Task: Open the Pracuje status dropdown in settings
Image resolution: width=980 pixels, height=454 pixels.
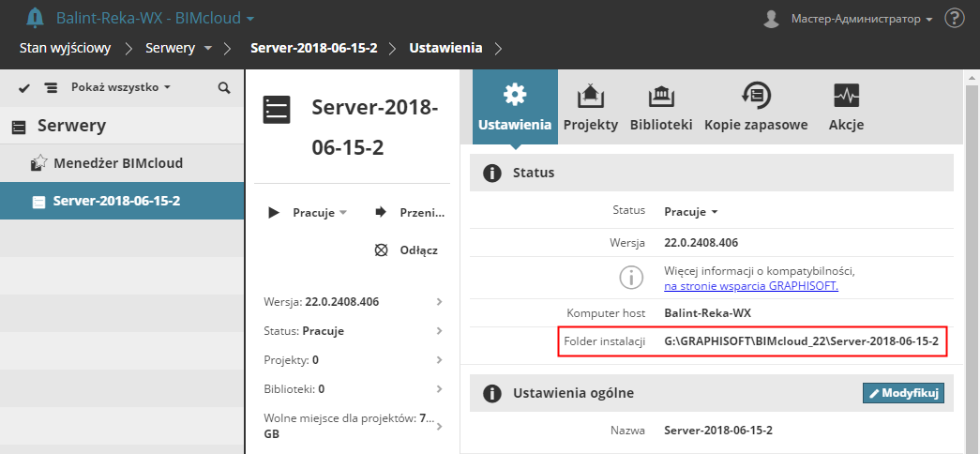Action: pos(690,211)
